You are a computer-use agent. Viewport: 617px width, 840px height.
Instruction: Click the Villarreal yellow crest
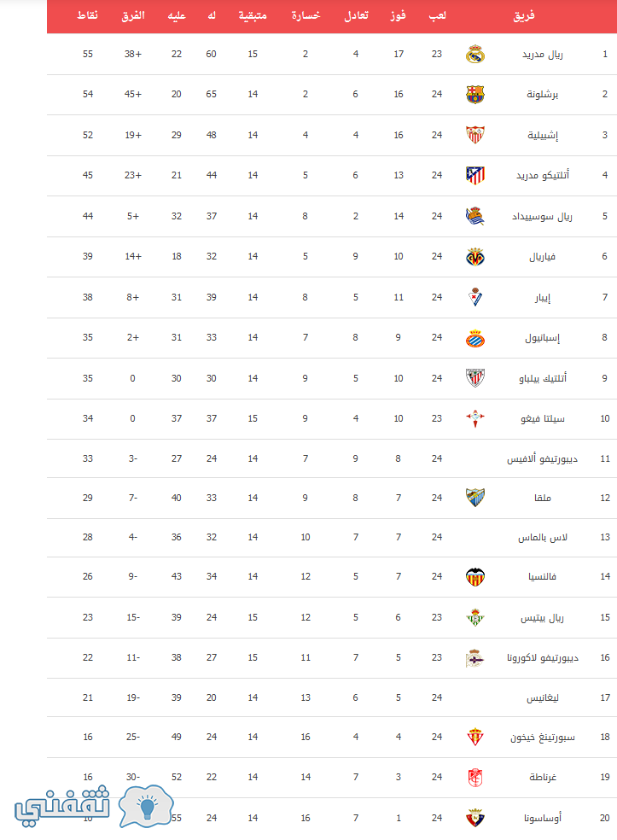coord(475,257)
